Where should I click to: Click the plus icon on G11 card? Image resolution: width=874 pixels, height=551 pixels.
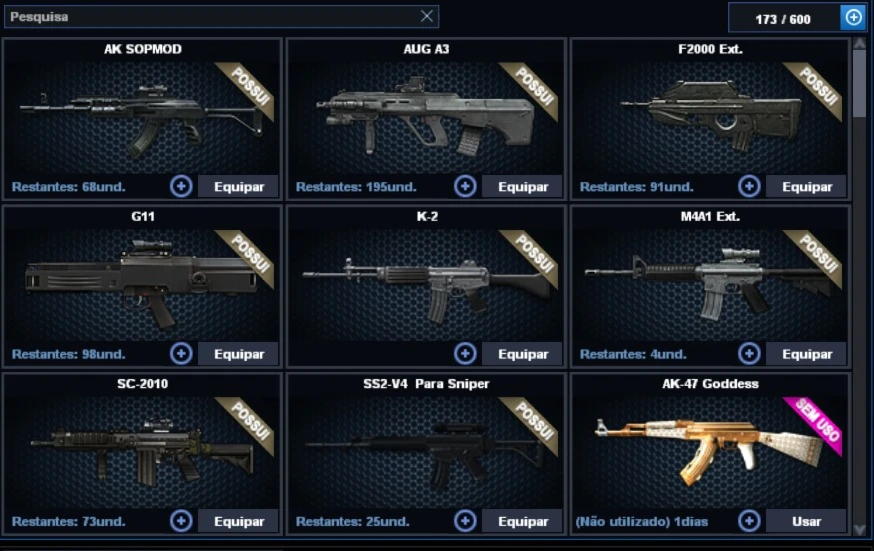click(181, 353)
